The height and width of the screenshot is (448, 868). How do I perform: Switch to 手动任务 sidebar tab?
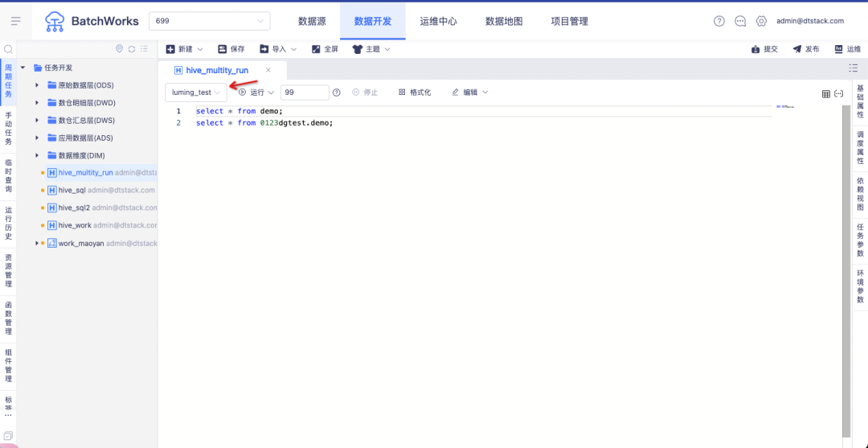8,129
